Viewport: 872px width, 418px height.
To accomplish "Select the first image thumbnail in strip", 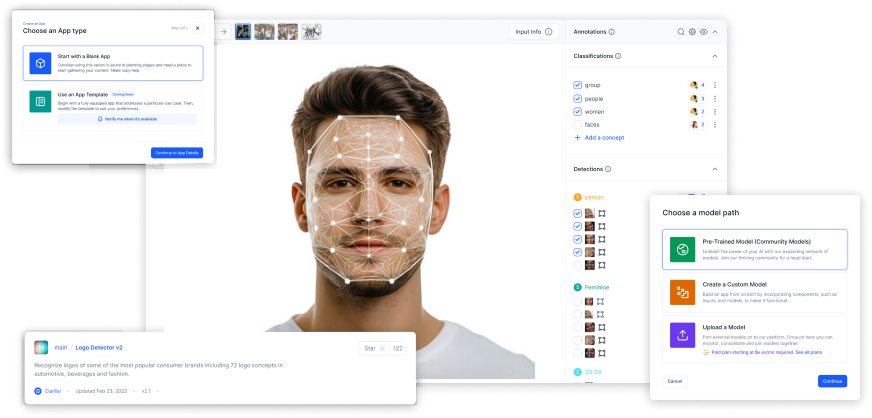I will (x=242, y=32).
